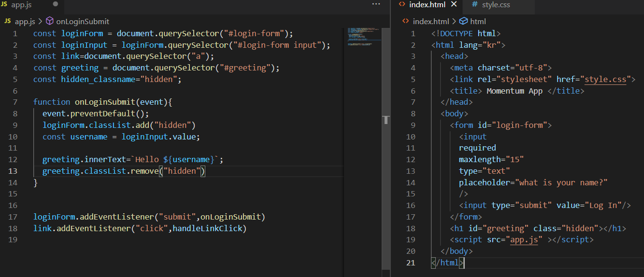
Task: Click the CSS hash icon on style.css tab
Action: 474,4
